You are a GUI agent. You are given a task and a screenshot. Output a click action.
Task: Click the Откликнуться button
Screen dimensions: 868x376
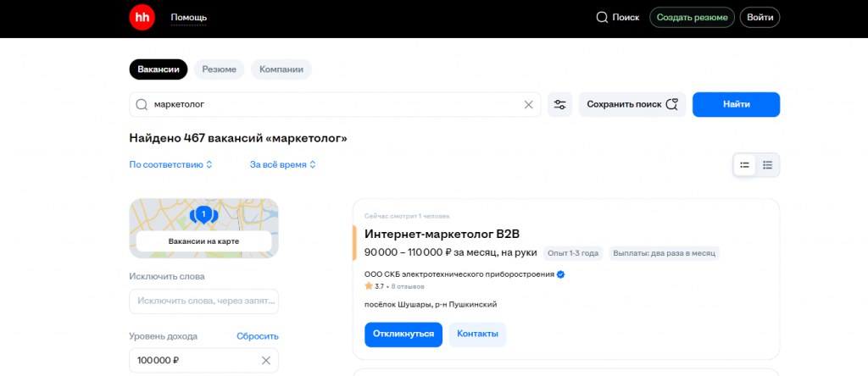(x=403, y=335)
